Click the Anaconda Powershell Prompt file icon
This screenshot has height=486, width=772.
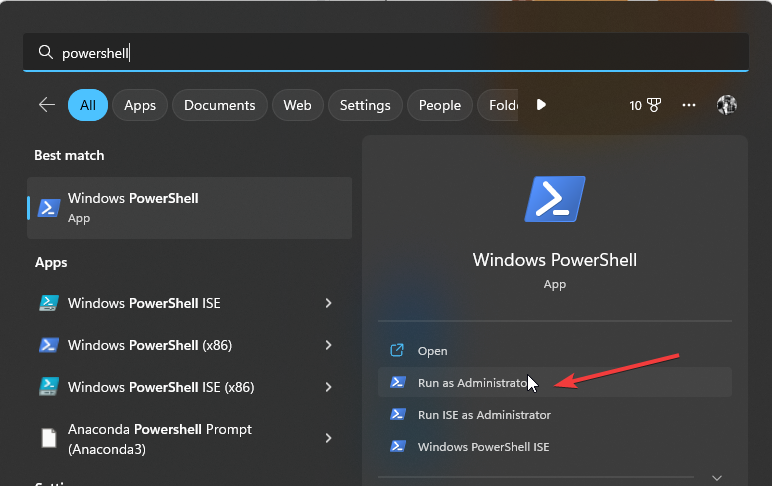[48, 438]
